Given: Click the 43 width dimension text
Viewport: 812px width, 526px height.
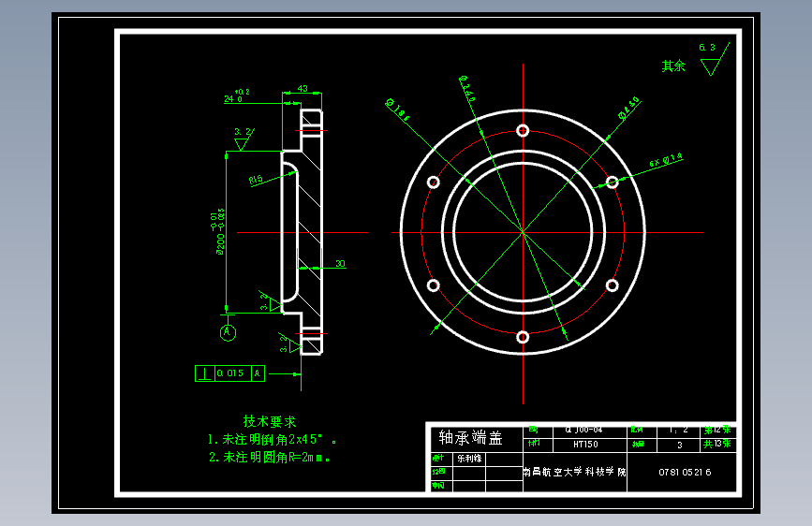Looking at the screenshot, I should click(x=303, y=89).
